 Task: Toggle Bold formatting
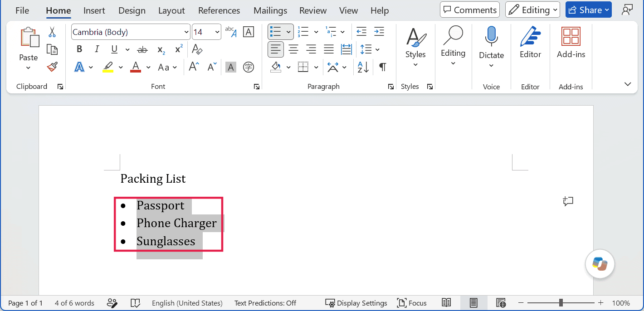(x=79, y=49)
